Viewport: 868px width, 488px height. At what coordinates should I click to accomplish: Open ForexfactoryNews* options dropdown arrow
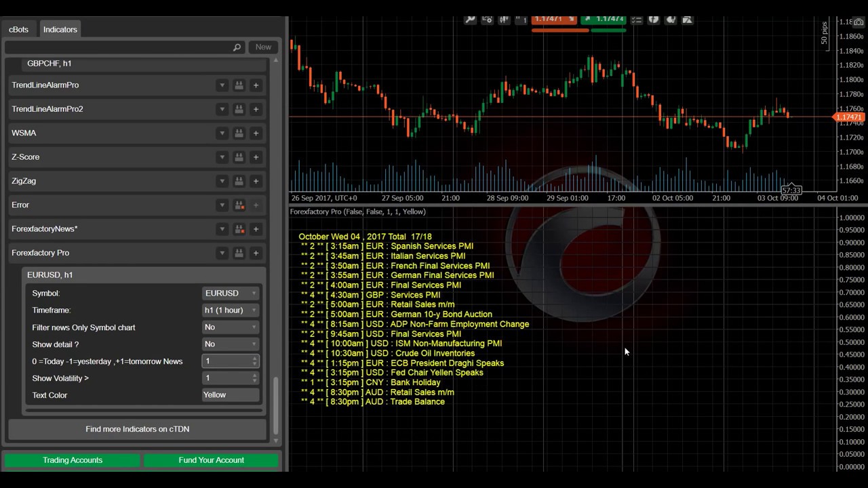222,229
